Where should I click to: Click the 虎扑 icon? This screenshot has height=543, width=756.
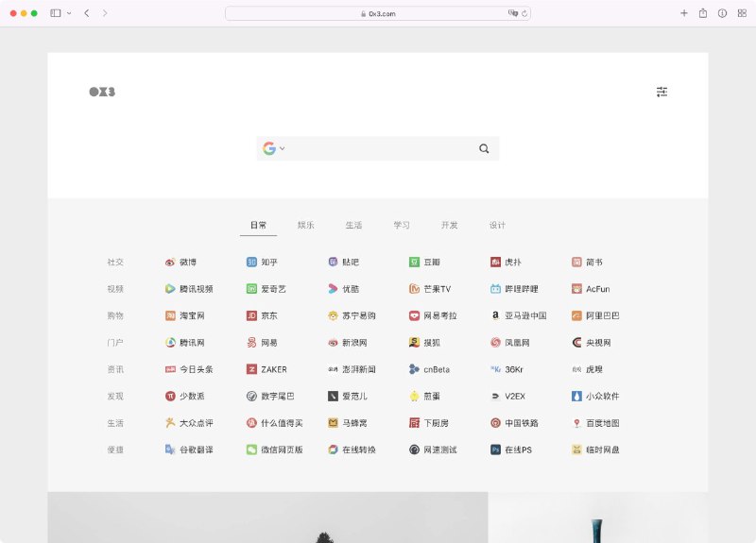[495, 263]
